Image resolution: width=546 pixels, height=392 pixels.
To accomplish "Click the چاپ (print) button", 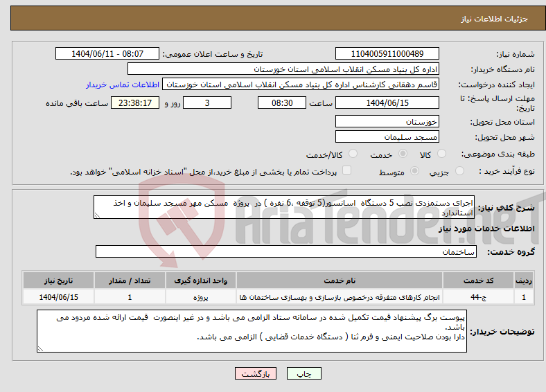I will [x=304, y=373].
